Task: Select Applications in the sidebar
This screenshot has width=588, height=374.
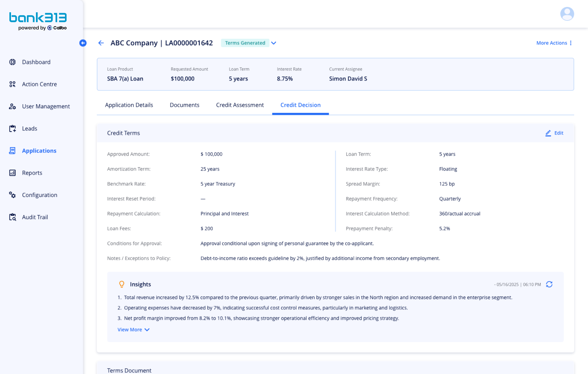Action: click(x=39, y=151)
